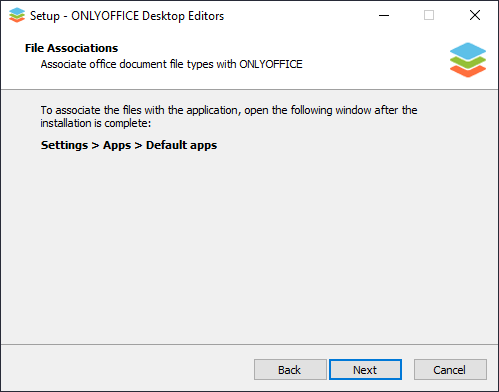Click the 'To associate the files' instruction text
The width and height of the screenshot is (499, 392).
click(x=229, y=117)
